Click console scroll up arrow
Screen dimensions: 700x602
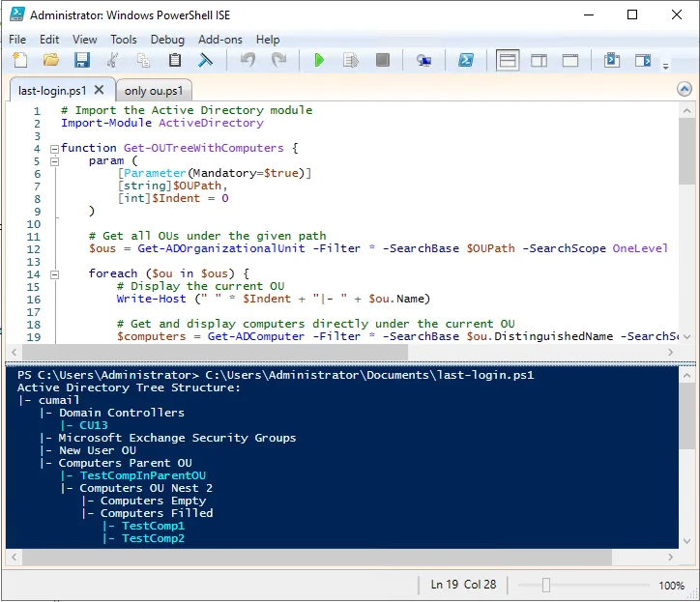(x=686, y=375)
